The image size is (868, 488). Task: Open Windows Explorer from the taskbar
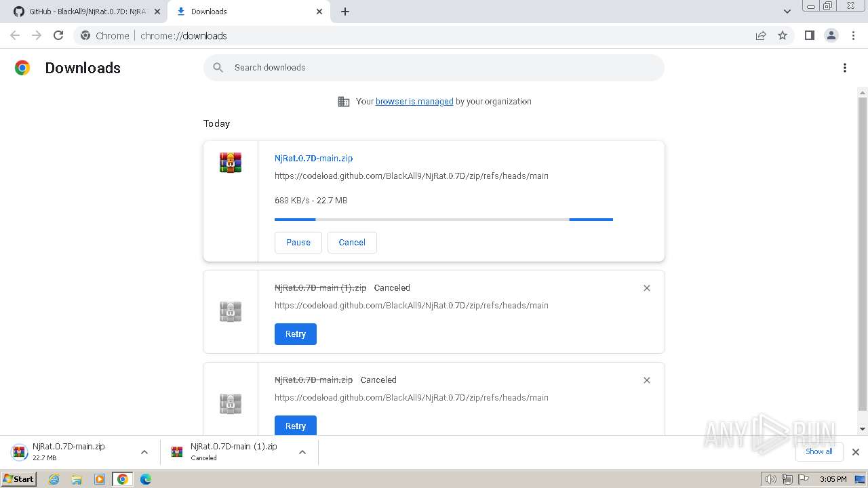[77, 479]
